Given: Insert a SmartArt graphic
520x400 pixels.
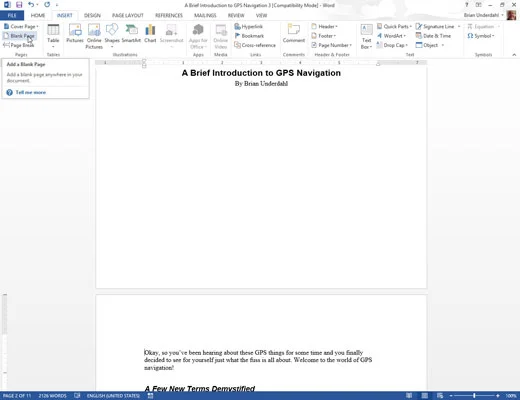Looking at the screenshot, I should [x=131, y=33].
